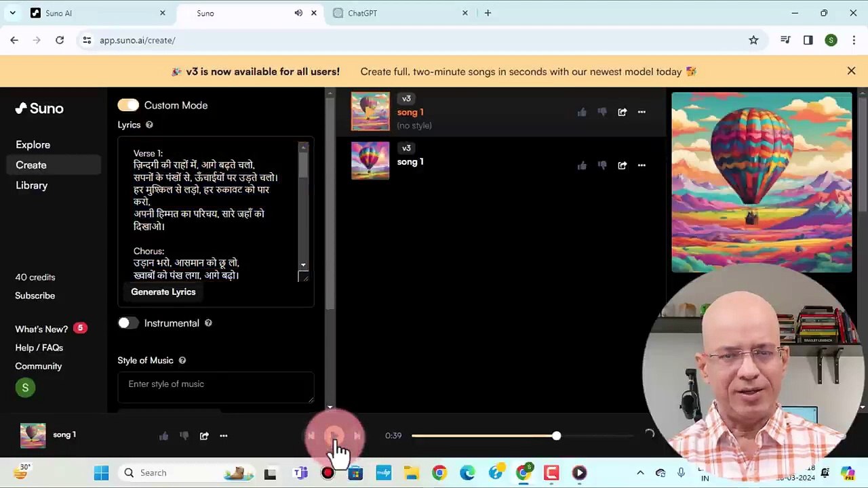Show hidden system tray icons chevron
This screenshot has height=488, width=868.
pos(640,472)
